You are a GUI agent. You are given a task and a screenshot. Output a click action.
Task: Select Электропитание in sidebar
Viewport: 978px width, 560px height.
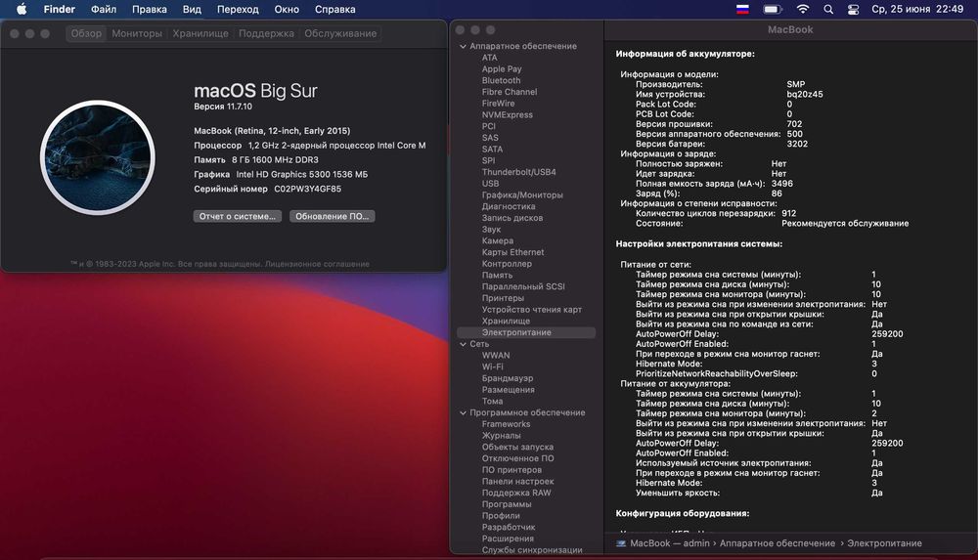pos(526,332)
